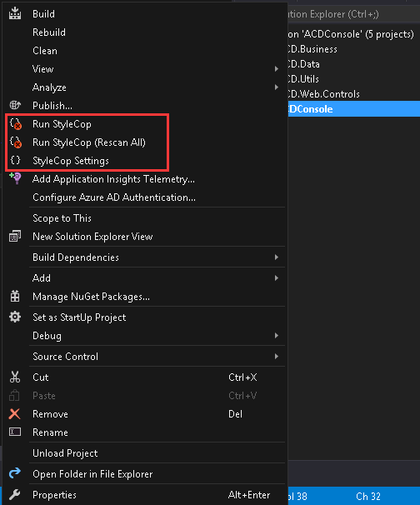Viewport: 420px width, 505px height.
Task: Open the Debug menu entry
Action: [x=145, y=336]
